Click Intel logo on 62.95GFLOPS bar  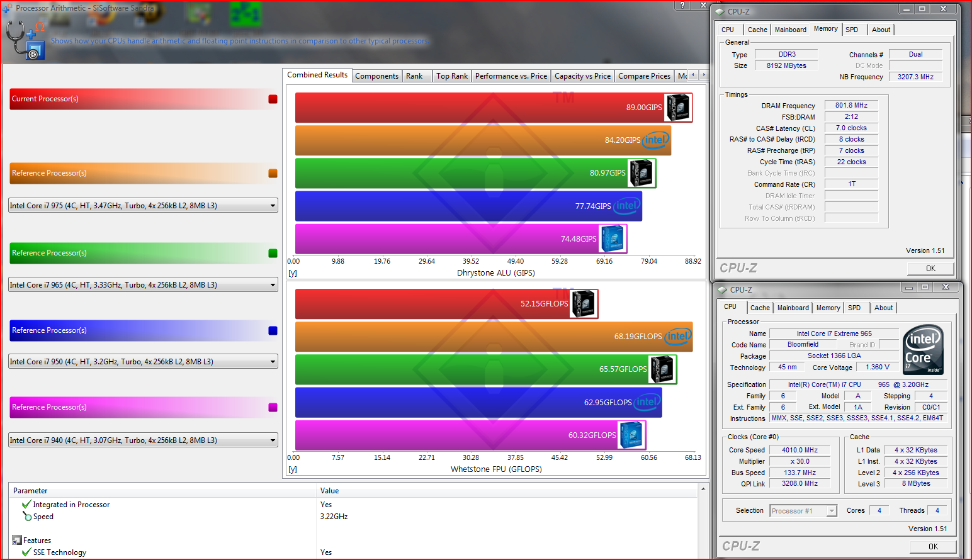[x=647, y=402]
